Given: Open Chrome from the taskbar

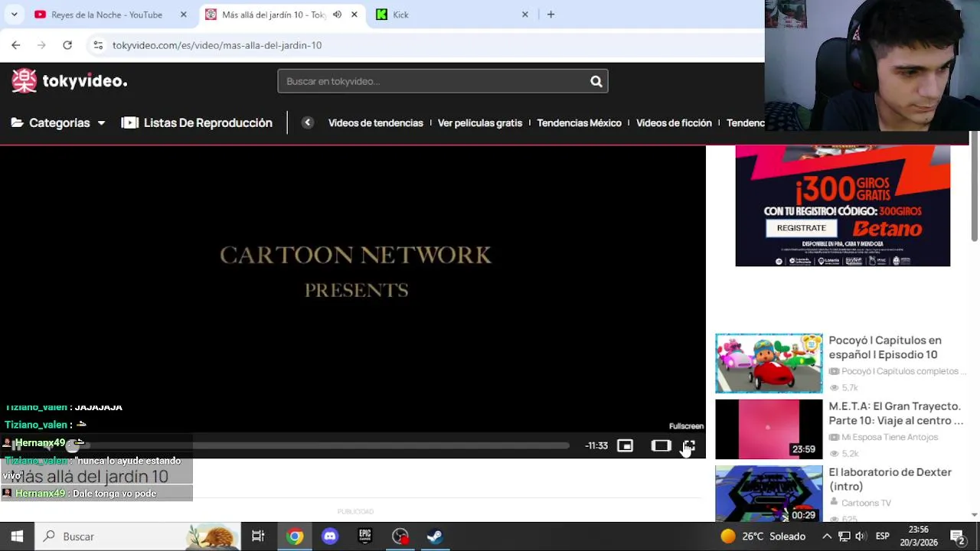Looking at the screenshot, I should click(295, 536).
